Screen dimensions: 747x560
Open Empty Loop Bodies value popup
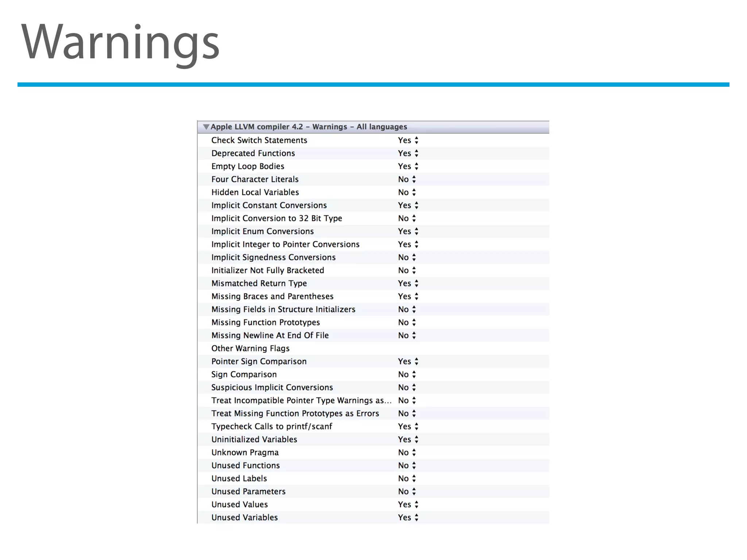pyautogui.click(x=408, y=166)
